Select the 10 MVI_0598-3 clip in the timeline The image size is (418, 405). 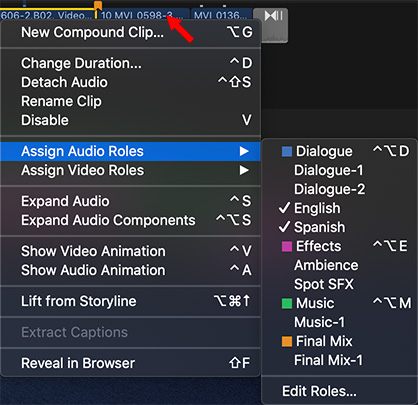click(142, 15)
